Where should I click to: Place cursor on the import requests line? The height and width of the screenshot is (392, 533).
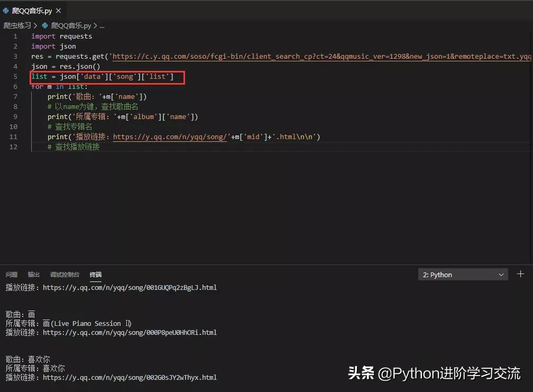[x=62, y=36]
